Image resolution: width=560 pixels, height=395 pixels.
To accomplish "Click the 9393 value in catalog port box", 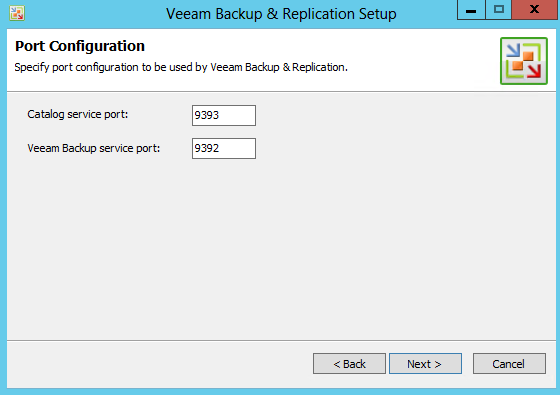I will pyautogui.click(x=206, y=115).
